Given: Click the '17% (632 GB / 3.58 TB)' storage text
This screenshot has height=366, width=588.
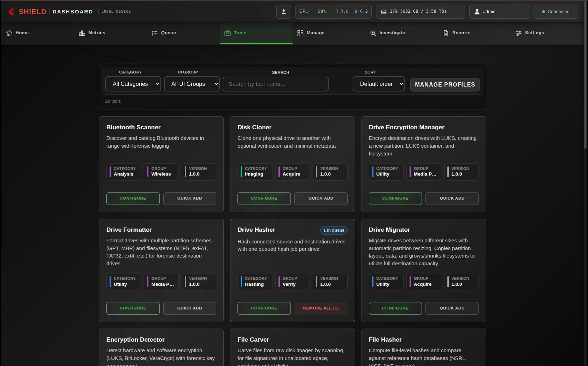Looking at the screenshot, I should [x=418, y=12].
